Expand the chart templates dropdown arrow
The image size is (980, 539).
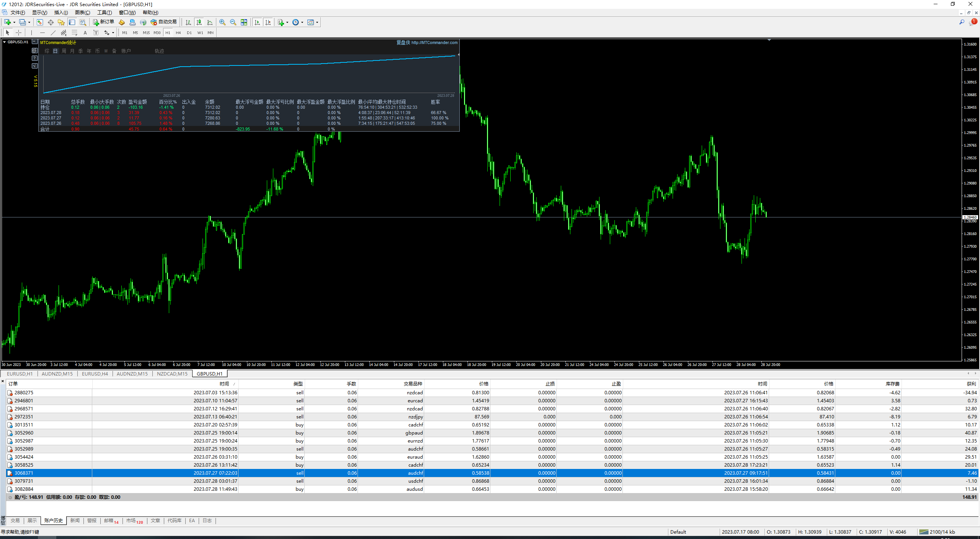pyautogui.click(x=317, y=22)
